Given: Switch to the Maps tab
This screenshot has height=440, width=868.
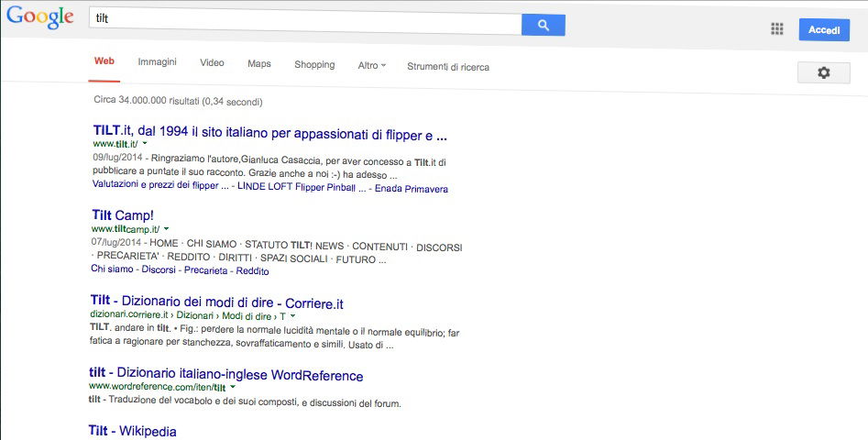Looking at the screenshot, I should pyautogui.click(x=259, y=63).
